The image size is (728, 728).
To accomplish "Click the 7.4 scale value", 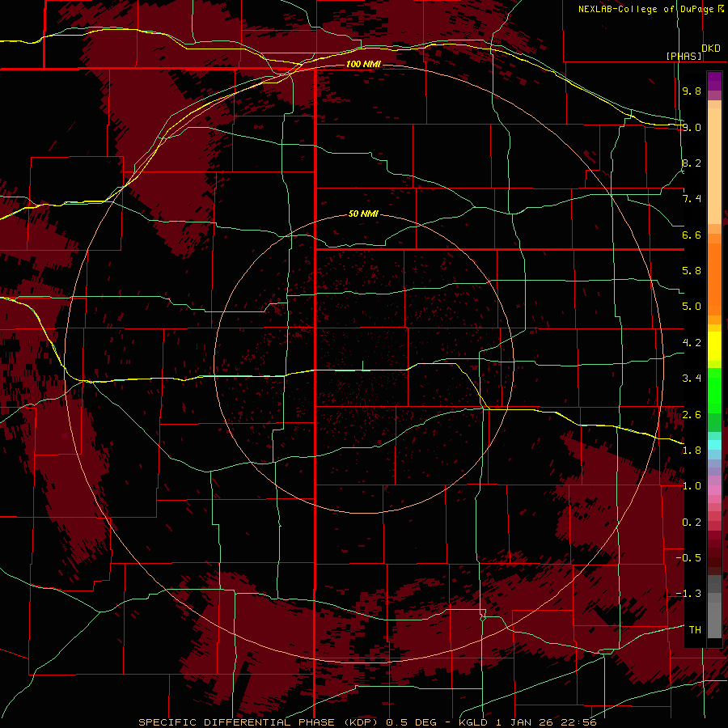I will tap(692, 199).
